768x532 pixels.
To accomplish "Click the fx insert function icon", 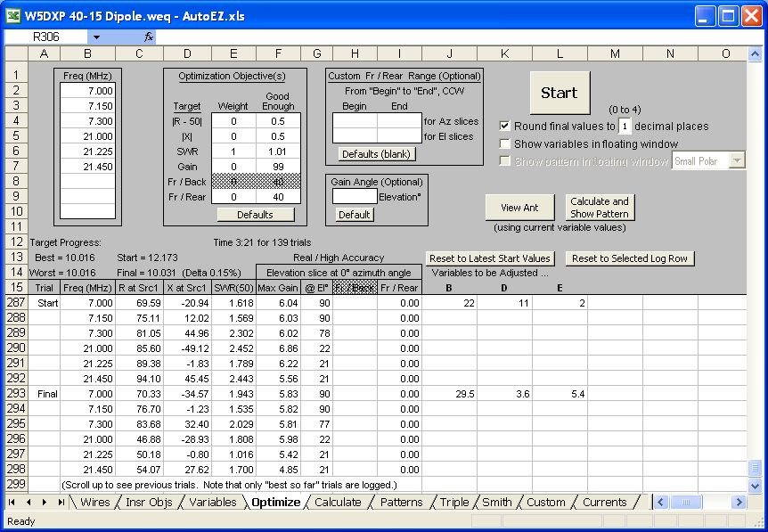I will tap(149, 37).
